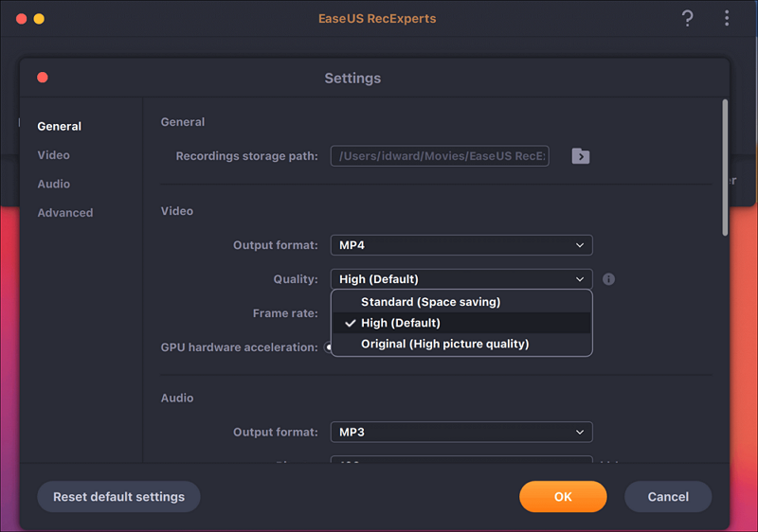Close the Settings dialog with red button
This screenshot has height=532, width=758.
[43, 78]
